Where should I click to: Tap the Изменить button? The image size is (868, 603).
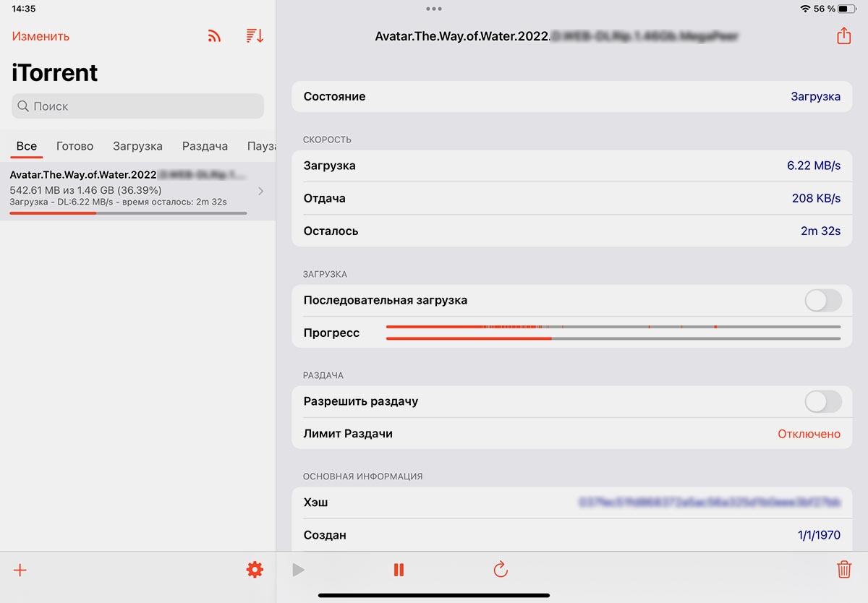pos(41,36)
